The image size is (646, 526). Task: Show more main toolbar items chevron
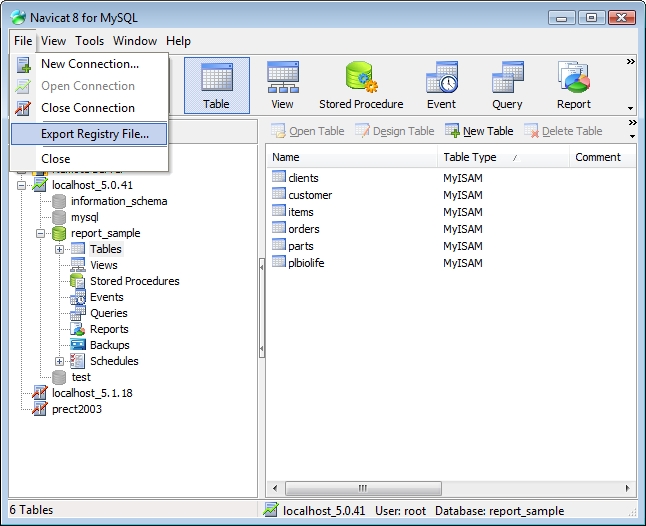(630, 62)
